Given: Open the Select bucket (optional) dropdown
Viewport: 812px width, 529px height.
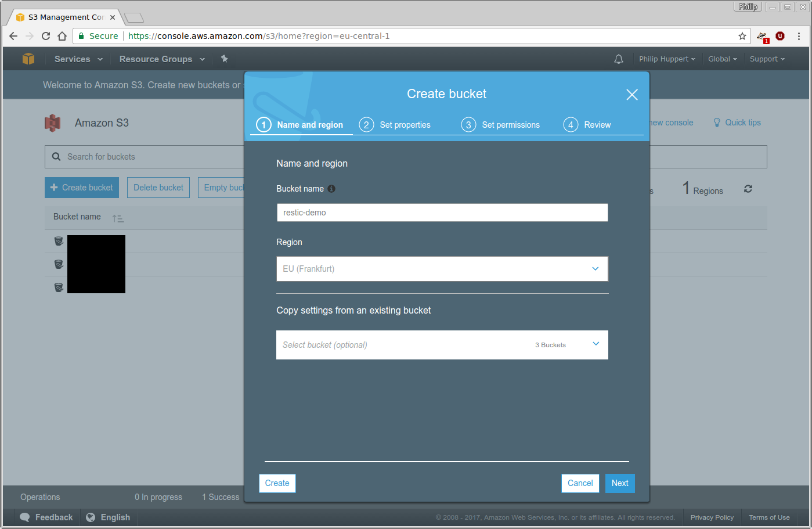Looking at the screenshot, I should click(x=442, y=345).
